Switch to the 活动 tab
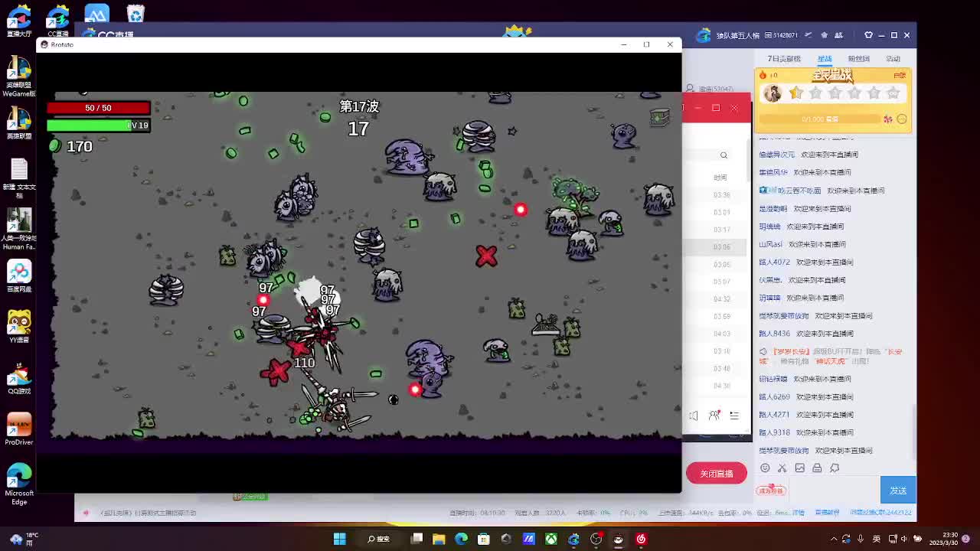The width and height of the screenshot is (980, 551). (x=893, y=59)
